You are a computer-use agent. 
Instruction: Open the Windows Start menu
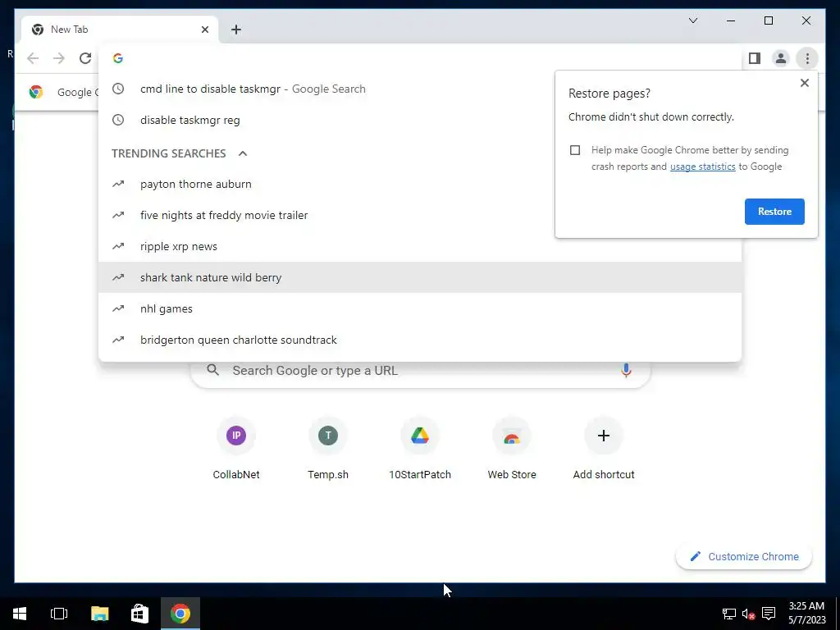click(x=20, y=614)
